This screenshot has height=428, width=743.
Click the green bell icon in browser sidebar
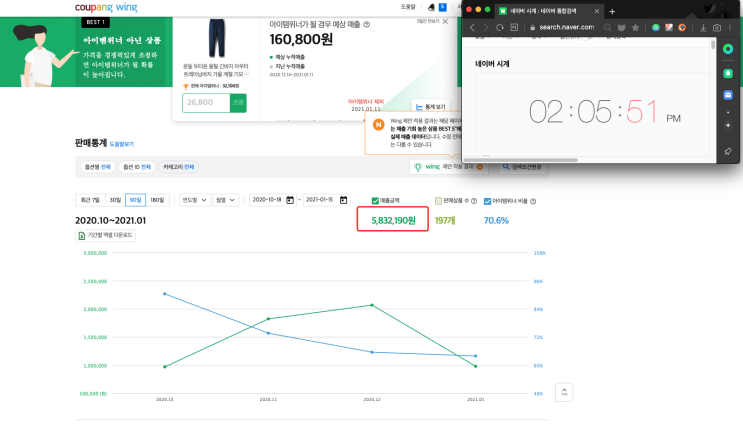tap(728, 73)
